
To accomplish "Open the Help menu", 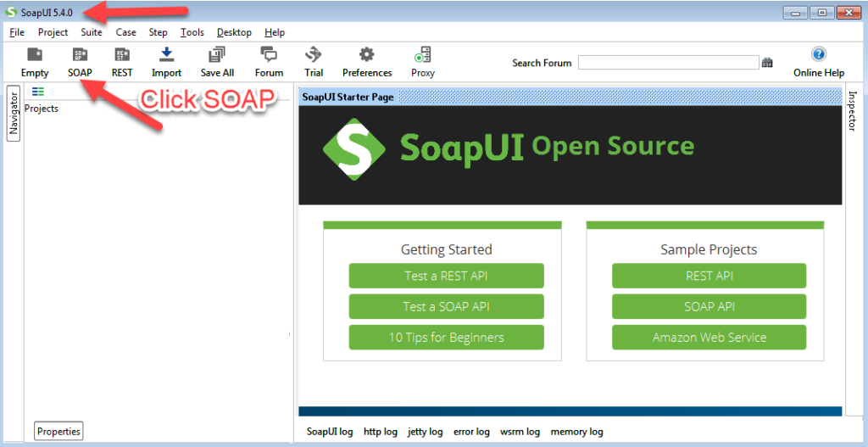I will [275, 33].
